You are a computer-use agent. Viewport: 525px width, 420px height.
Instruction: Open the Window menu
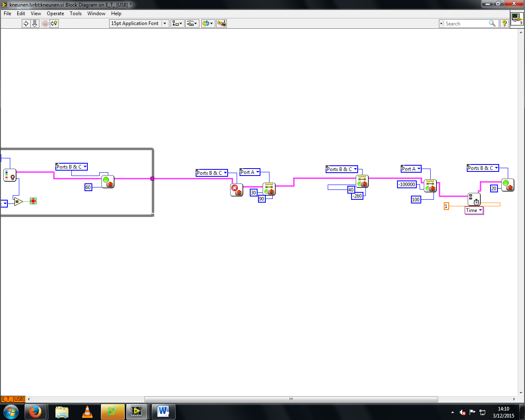tap(96, 14)
